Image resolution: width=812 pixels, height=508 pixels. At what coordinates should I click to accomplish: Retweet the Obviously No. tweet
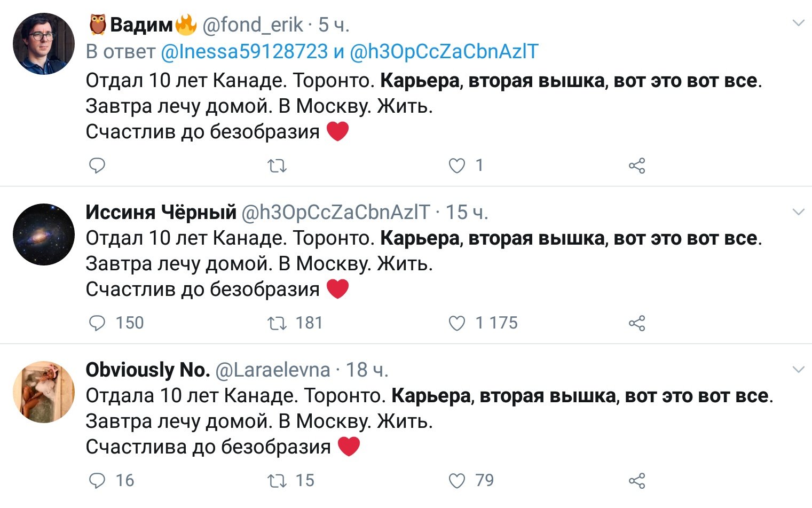277,481
